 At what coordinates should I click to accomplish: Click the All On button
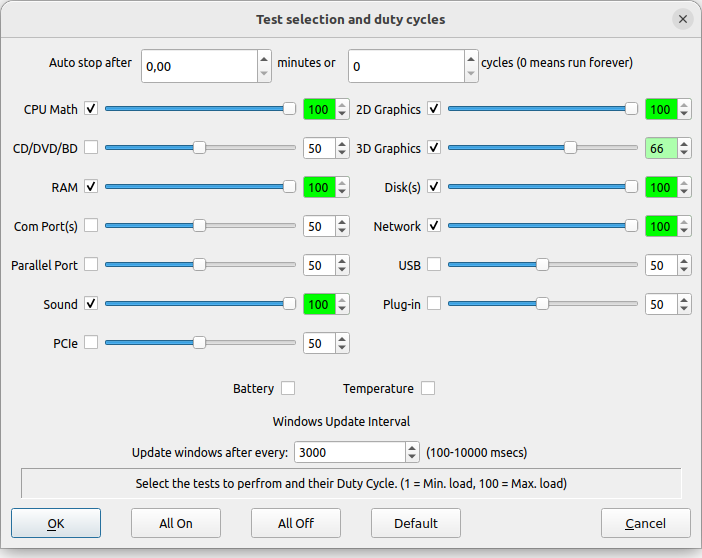(x=176, y=523)
